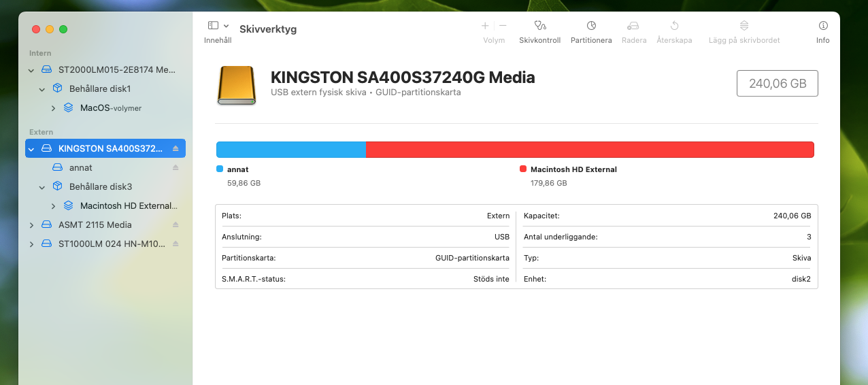Expand Macintosh HD External volumes

53,206
